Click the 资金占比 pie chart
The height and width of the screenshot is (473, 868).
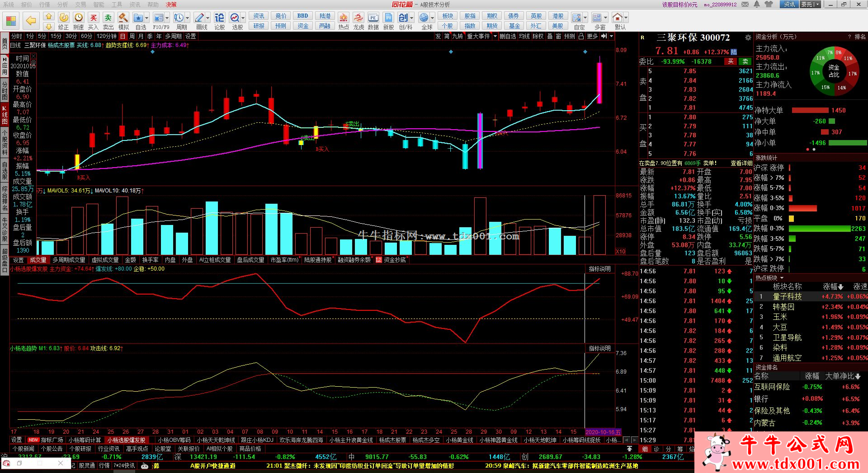pos(834,71)
